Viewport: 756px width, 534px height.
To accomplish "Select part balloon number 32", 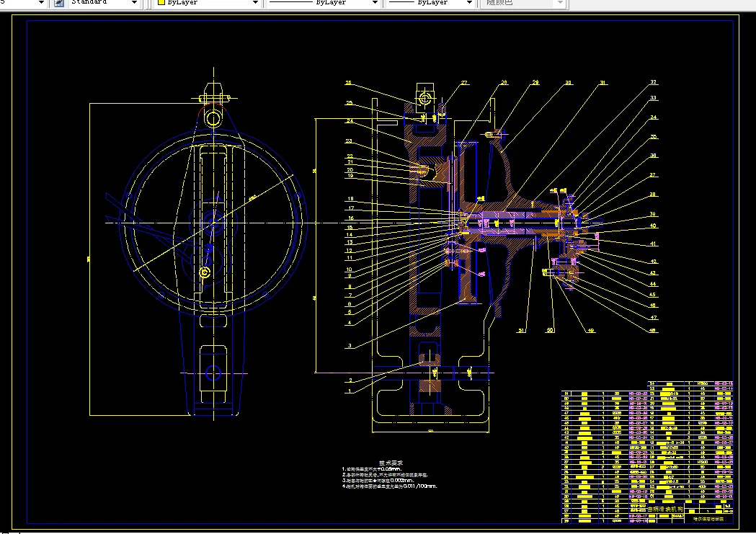I will (x=654, y=82).
